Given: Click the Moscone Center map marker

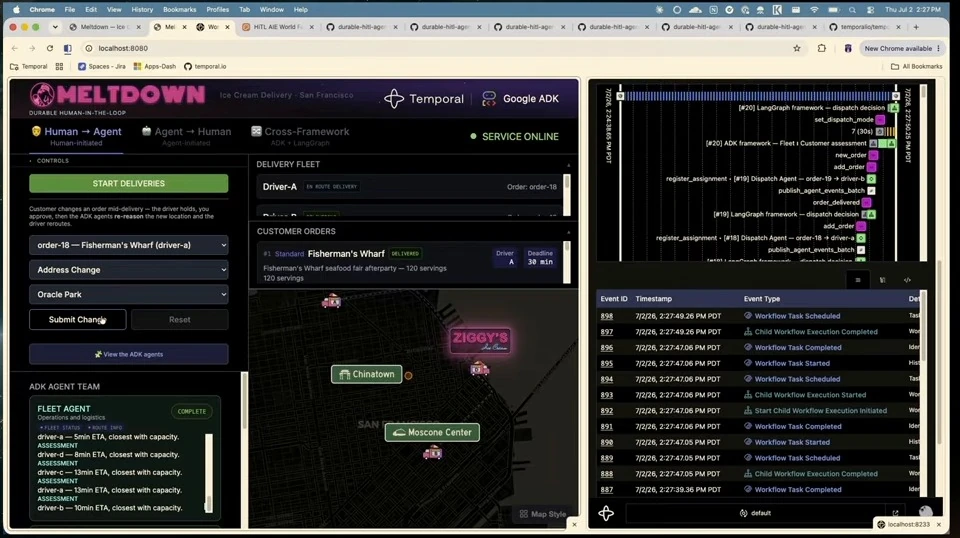Looking at the screenshot, I should 432,432.
